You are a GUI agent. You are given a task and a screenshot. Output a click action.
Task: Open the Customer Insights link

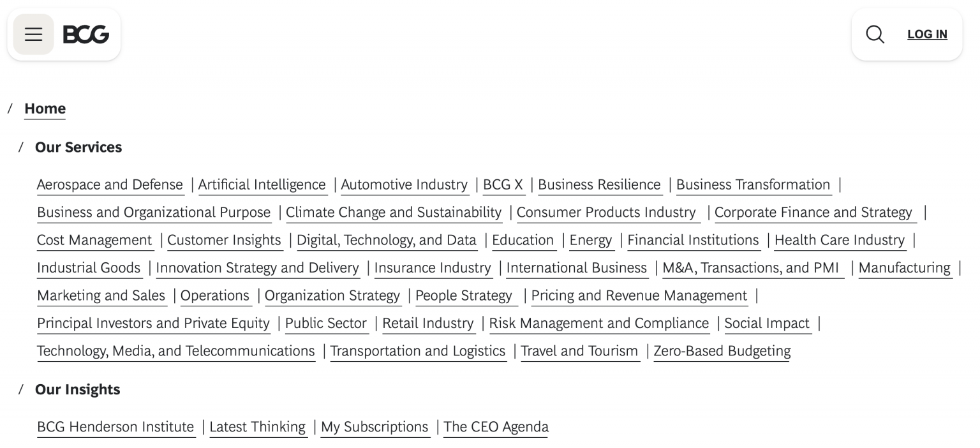tap(224, 240)
